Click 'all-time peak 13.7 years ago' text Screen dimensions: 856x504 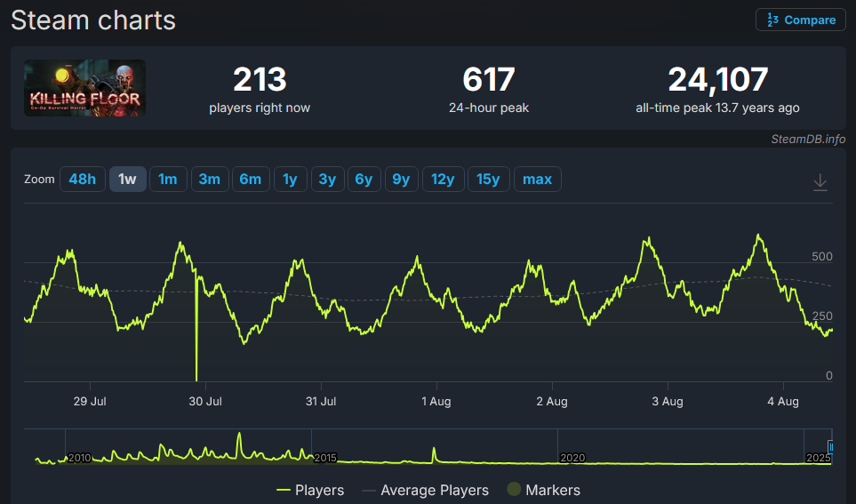click(x=718, y=108)
